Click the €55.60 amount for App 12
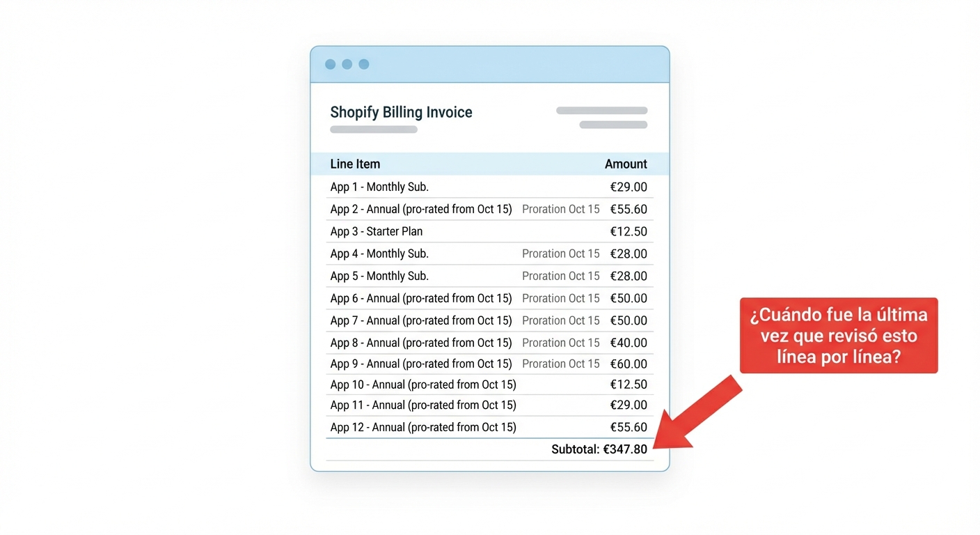 click(x=629, y=427)
